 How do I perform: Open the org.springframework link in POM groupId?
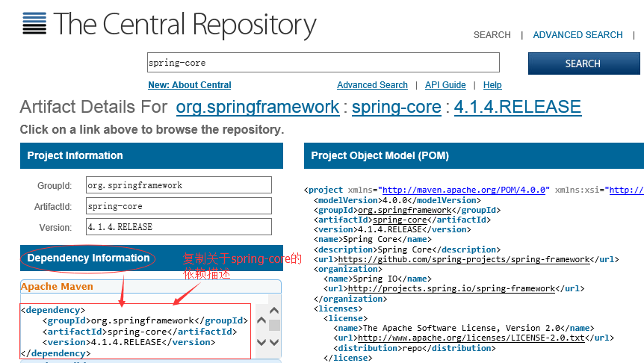pyautogui.click(x=404, y=210)
